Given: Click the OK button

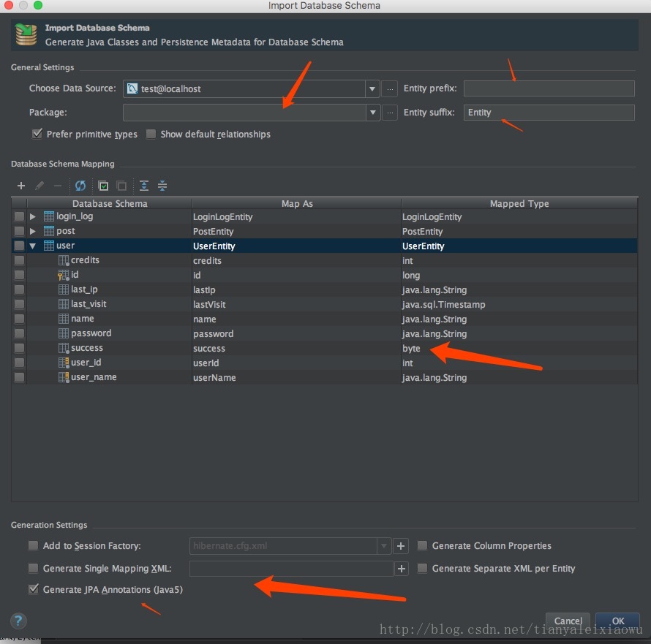Looking at the screenshot, I should coord(618,621).
